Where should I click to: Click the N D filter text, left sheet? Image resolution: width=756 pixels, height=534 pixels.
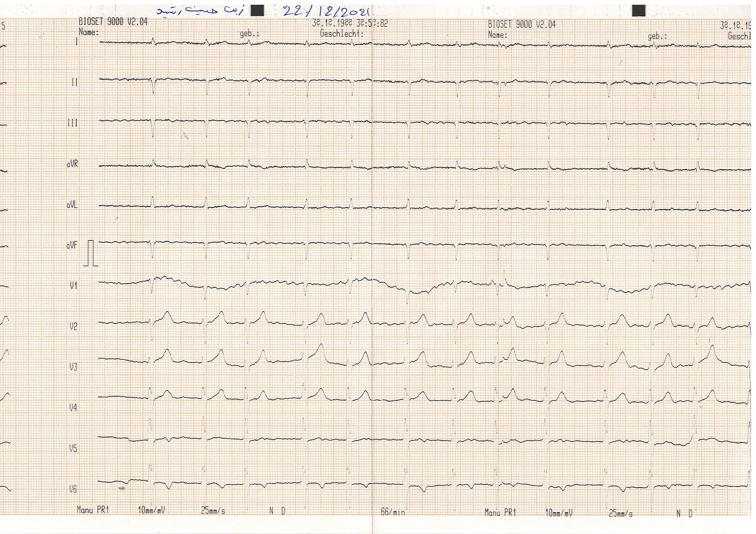click(277, 511)
